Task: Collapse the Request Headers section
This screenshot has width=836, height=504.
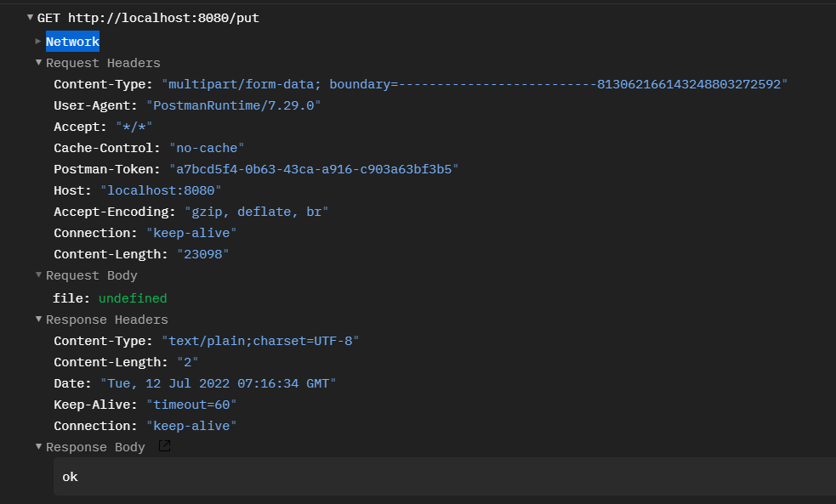Action: pyautogui.click(x=38, y=63)
